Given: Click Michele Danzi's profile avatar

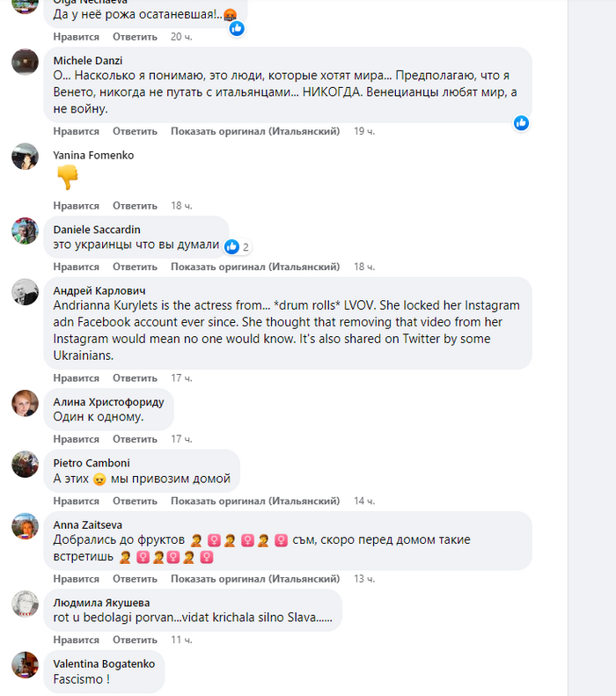Looking at the screenshot, I should (x=24, y=62).
